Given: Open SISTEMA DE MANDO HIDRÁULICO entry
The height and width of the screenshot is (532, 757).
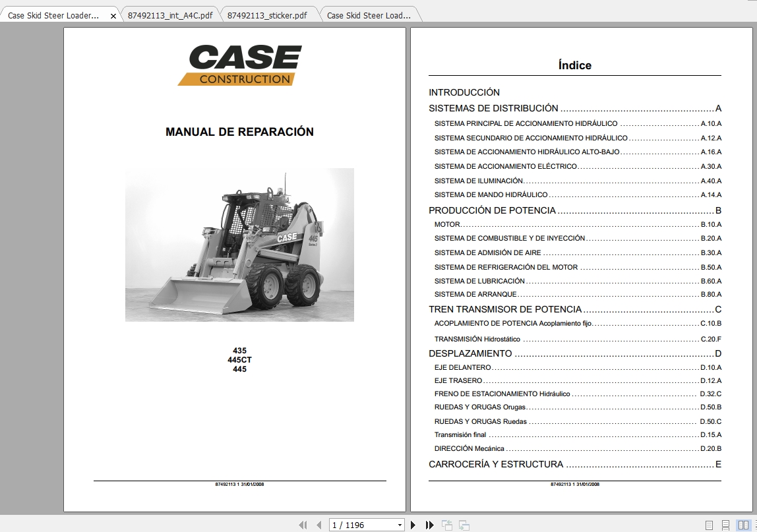Looking at the screenshot, I should point(578,195).
